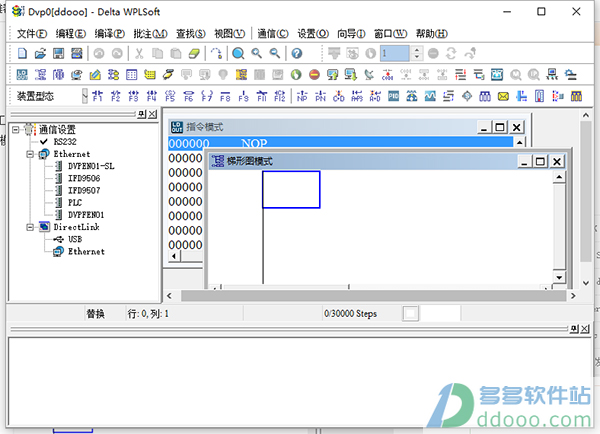
Task: Select the F6 application instruction icon
Action: (x=188, y=96)
